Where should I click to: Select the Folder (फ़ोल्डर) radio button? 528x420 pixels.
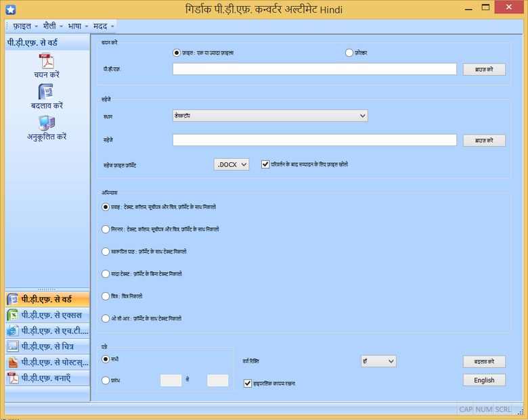tap(349, 53)
